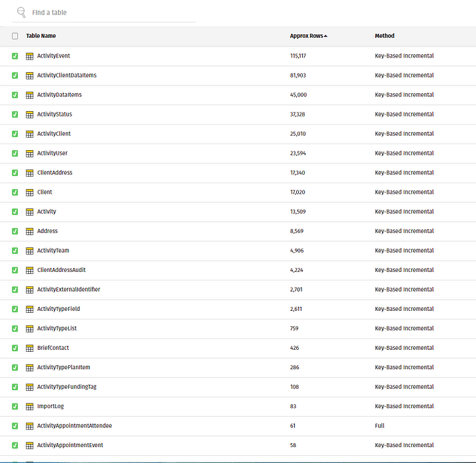Sort by the Table Name header
Viewport: 476px width, 463px height.
tap(41, 36)
